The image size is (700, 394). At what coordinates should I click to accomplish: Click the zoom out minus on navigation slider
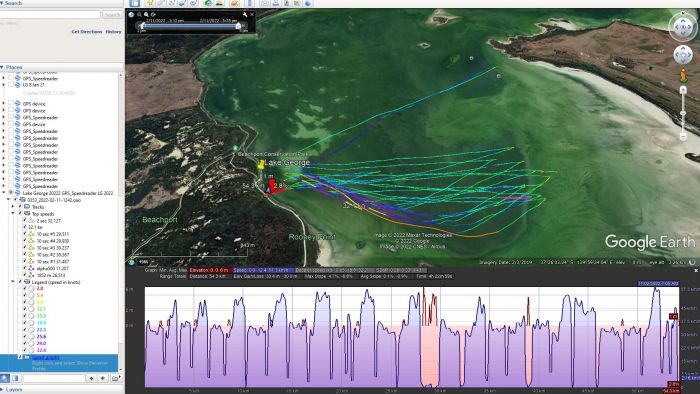(x=683, y=136)
